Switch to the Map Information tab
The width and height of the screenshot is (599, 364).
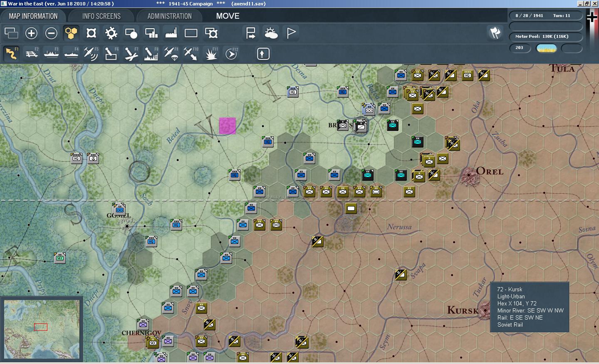pyautogui.click(x=33, y=16)
